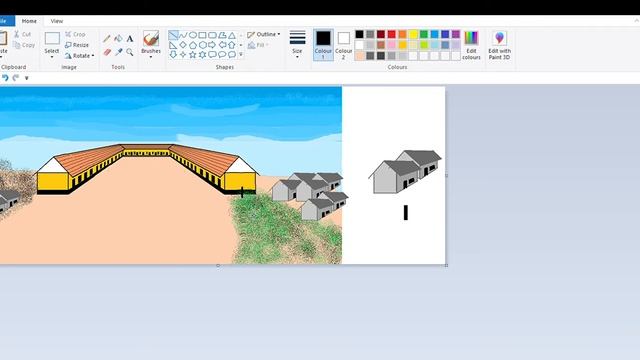Choose the Line shape
Viewport: 640px width, 360px height.
coord(173,35)
